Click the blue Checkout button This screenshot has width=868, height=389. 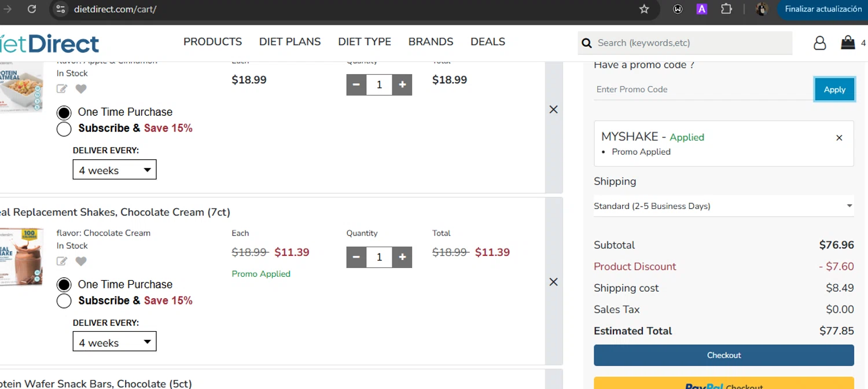[x=723, y=355]
